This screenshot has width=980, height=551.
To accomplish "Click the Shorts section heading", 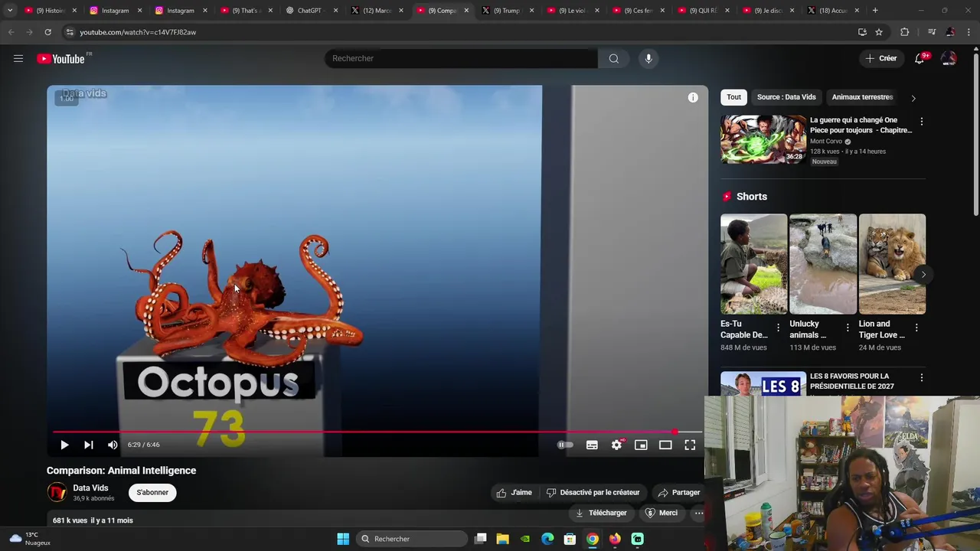I will coord(752,197).
